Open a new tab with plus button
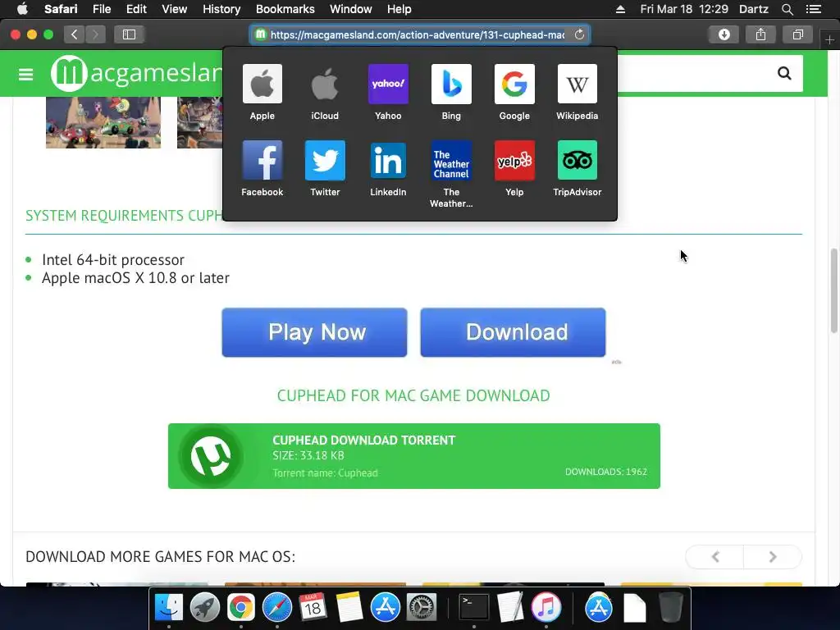 (829, 39)
